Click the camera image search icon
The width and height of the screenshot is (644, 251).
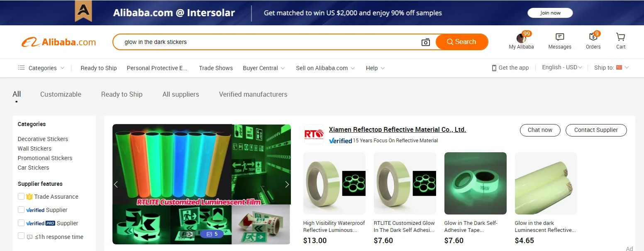[426, 42]
